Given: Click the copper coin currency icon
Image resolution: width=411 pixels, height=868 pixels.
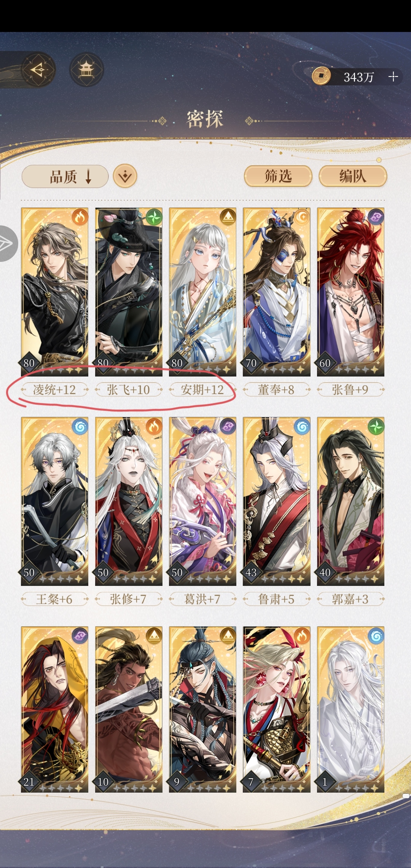Looking at the screenshot, I should click(322, 76).
